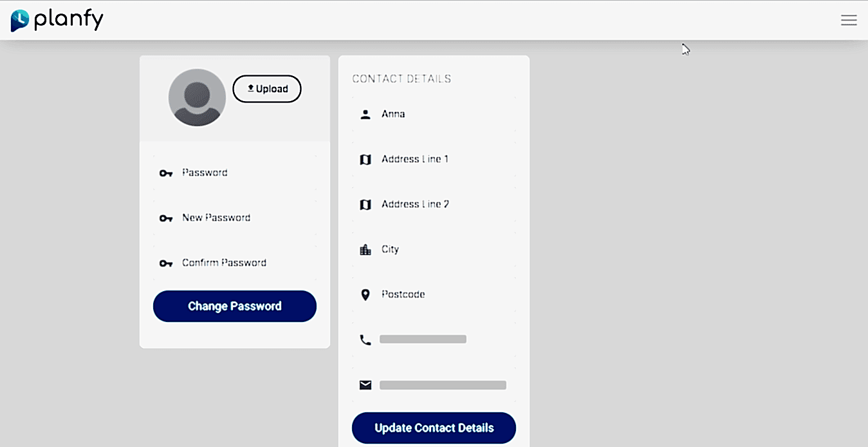Focus the Confirm Password field

(235, 263)
